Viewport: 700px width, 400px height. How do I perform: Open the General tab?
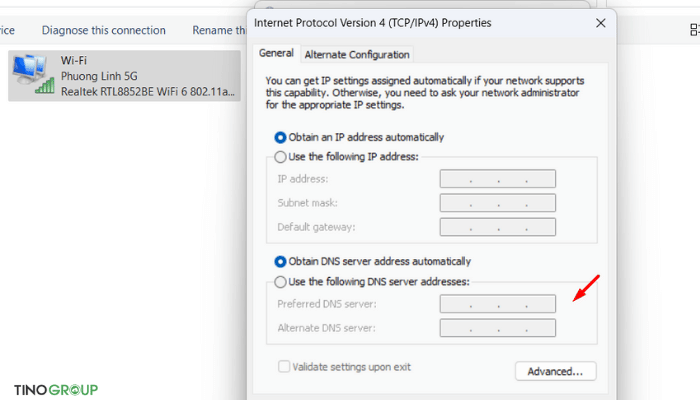(276, 53)
